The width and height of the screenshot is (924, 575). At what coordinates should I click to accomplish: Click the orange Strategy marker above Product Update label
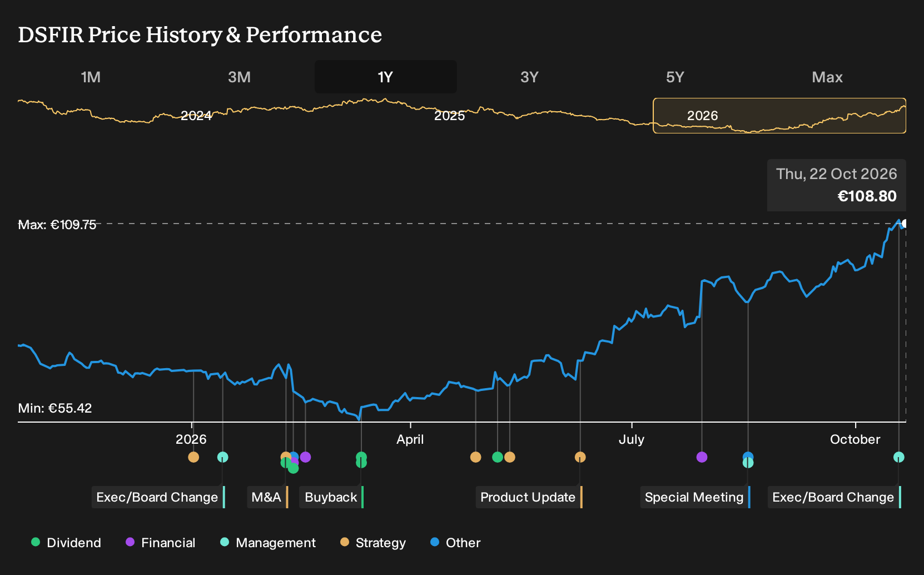pos(580,457)
